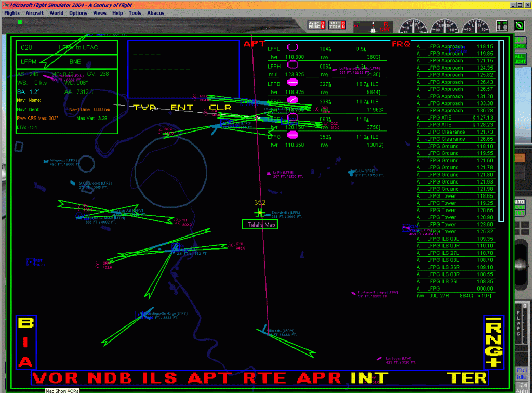Click the Avionics ON switch icon
532x393 pixels.
click(316, 25)
